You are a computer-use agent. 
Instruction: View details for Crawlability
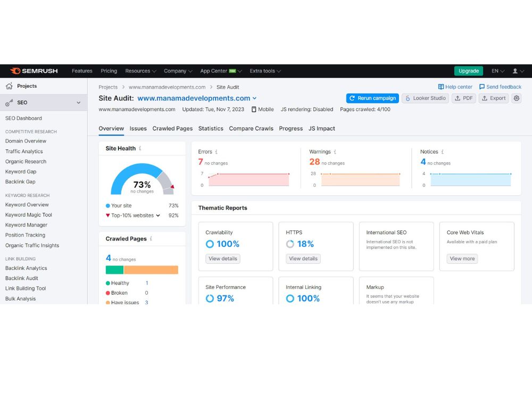[x=223, y=259]
